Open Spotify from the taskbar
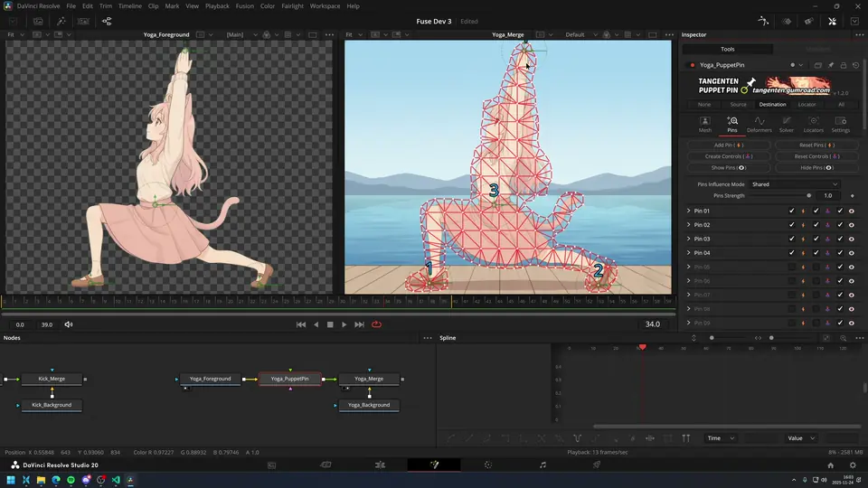 point(71,480)
